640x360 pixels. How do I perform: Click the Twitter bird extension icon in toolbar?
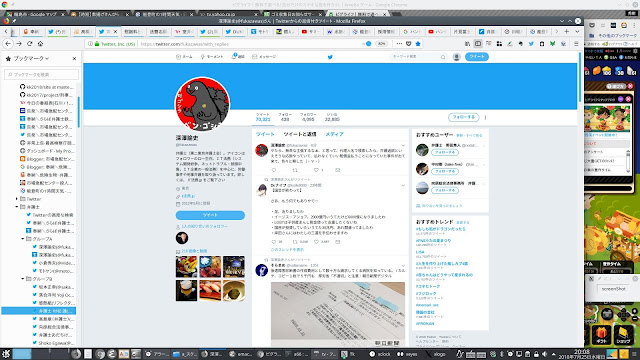531,44
